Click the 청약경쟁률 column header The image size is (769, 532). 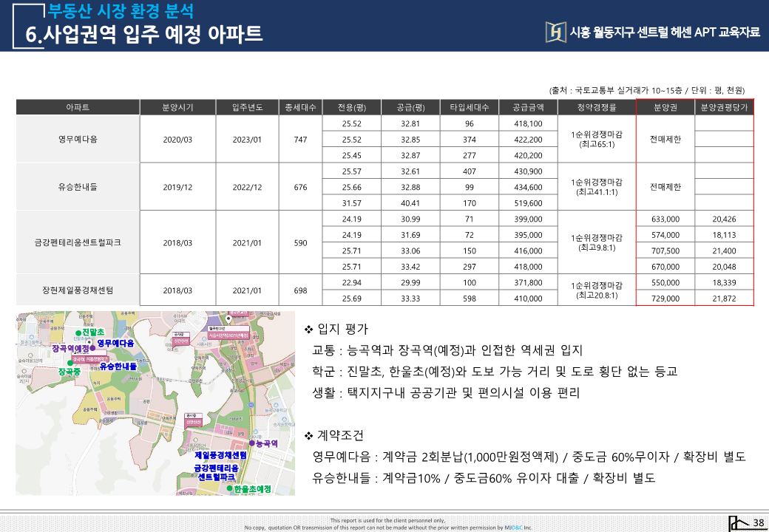pyautogui.click(x=597, y=107)
